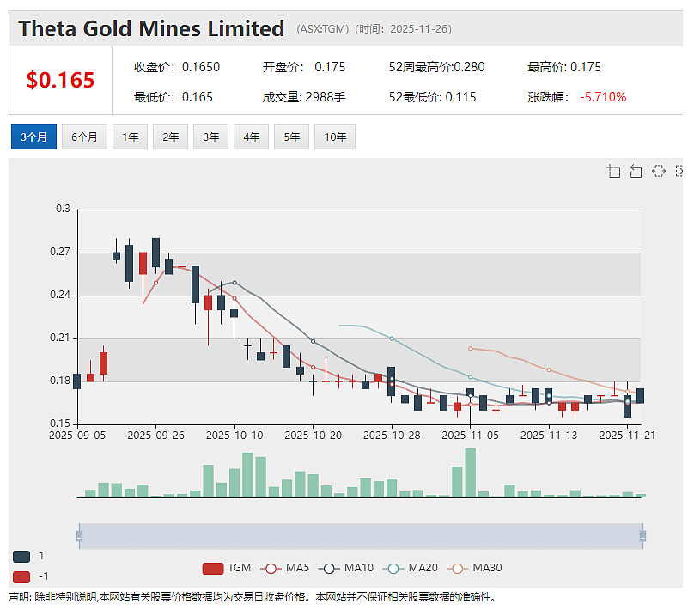The width and height of the screenshot is (694, 616).
Task: Click the 0.27 y-axis label
Action: [60, 252]
